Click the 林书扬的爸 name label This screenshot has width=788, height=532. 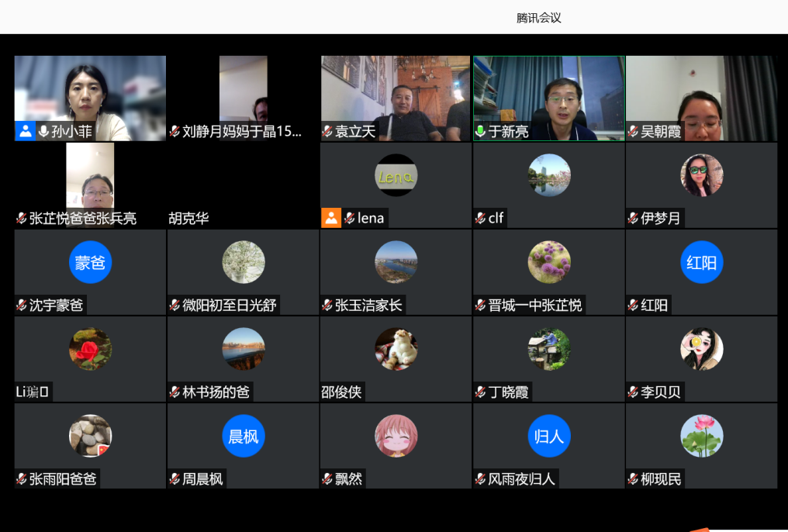(216, 392)
